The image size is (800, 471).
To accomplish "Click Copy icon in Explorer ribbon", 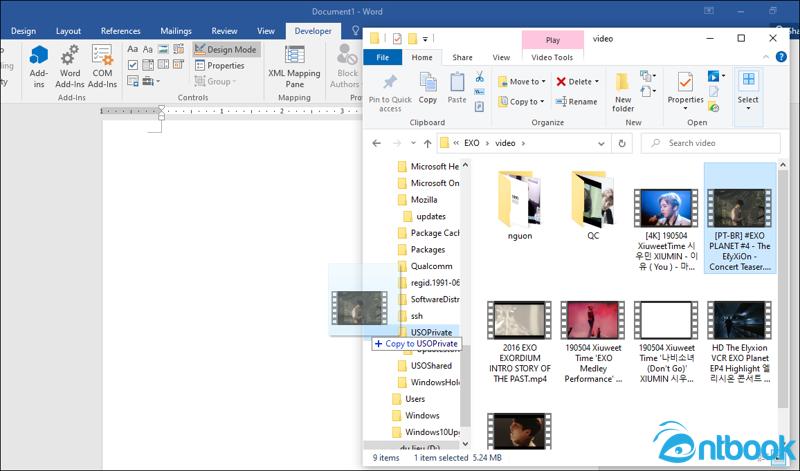I will click(428, 88).
